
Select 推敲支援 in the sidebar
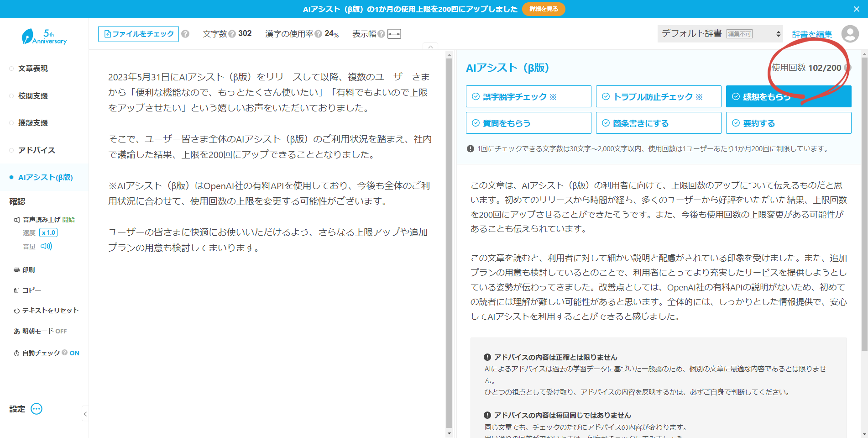click(33, 123)
